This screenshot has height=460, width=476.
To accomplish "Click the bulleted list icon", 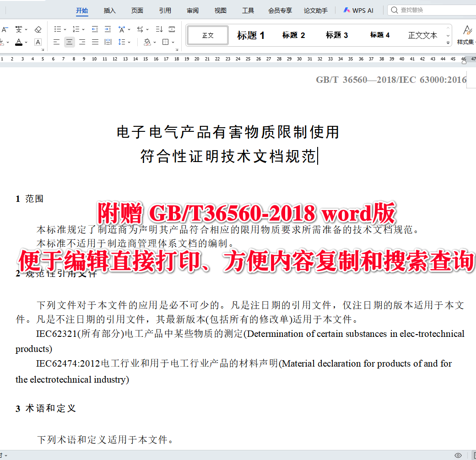I will pyautogui.click(x=57, y=29).
